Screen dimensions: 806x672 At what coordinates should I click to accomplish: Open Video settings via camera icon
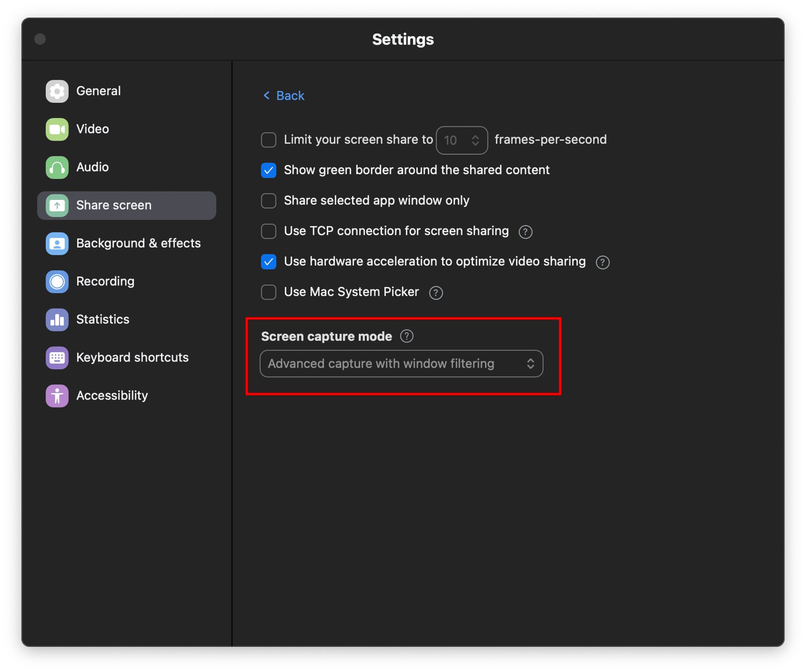coord(57,129)
